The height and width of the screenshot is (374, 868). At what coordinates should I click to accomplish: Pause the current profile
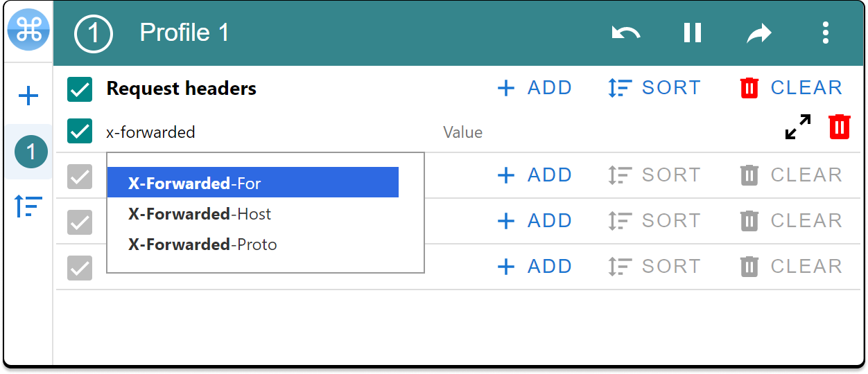[693, 33]
